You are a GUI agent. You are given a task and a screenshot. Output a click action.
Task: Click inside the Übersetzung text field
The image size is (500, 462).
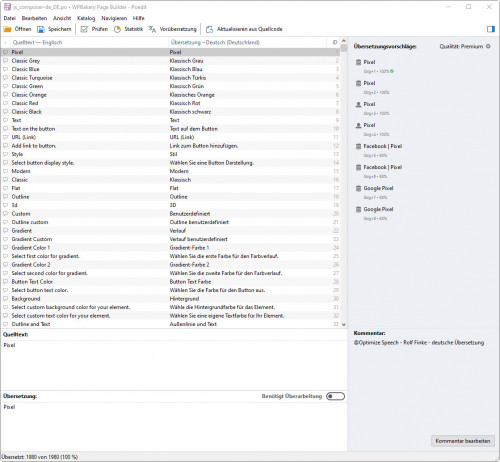tap(173, 426)
